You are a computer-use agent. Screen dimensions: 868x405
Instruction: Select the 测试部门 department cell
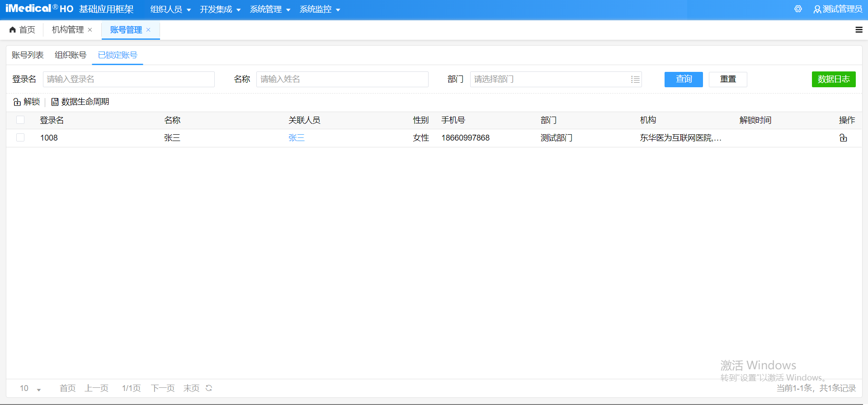tap(557, 138)
